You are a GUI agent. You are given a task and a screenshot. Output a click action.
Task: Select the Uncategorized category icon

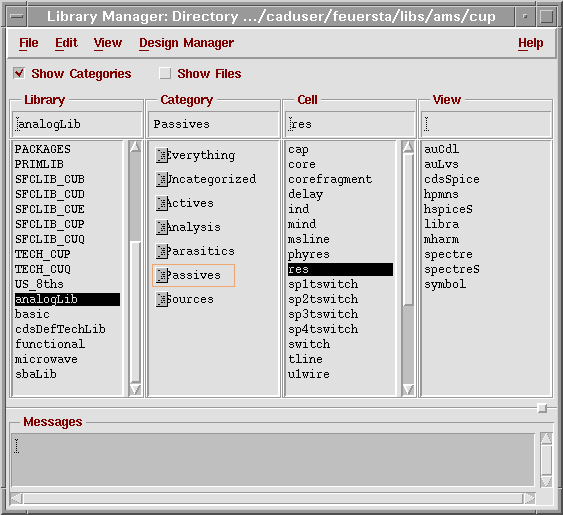click(162, 179)
